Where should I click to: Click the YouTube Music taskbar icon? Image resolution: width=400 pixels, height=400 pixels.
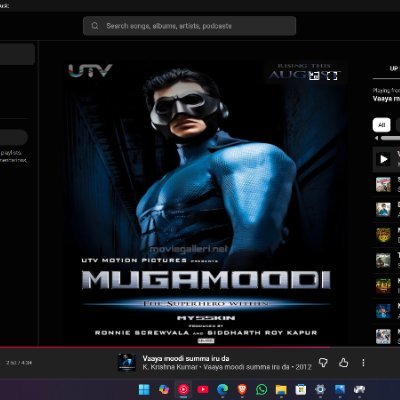[183, 389]
